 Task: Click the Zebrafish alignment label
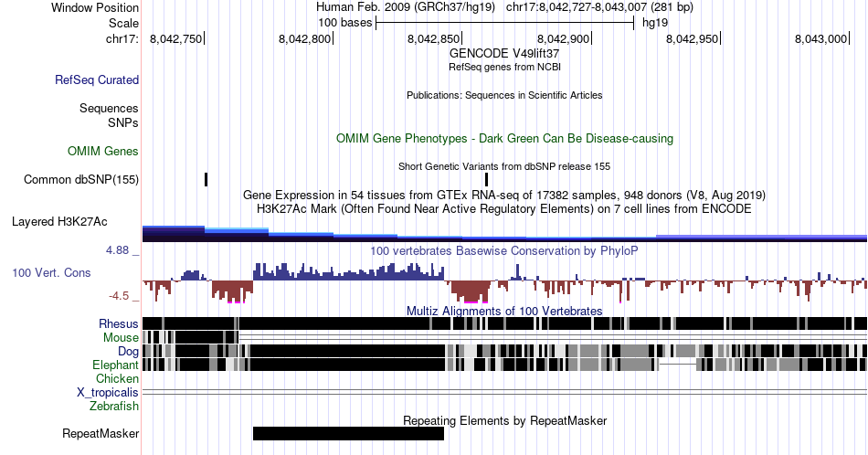114,406
